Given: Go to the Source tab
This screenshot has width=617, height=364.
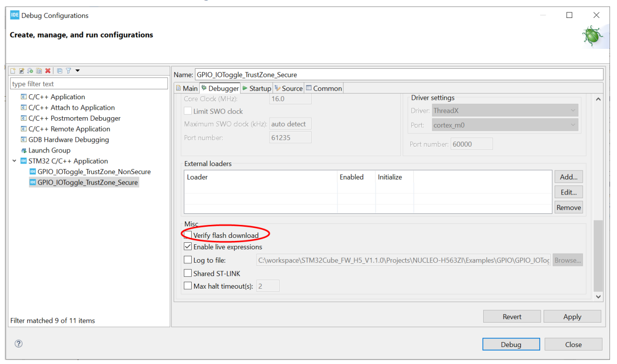Looking at the screenshot, I should pyautogui.click(x=289, y=88).
